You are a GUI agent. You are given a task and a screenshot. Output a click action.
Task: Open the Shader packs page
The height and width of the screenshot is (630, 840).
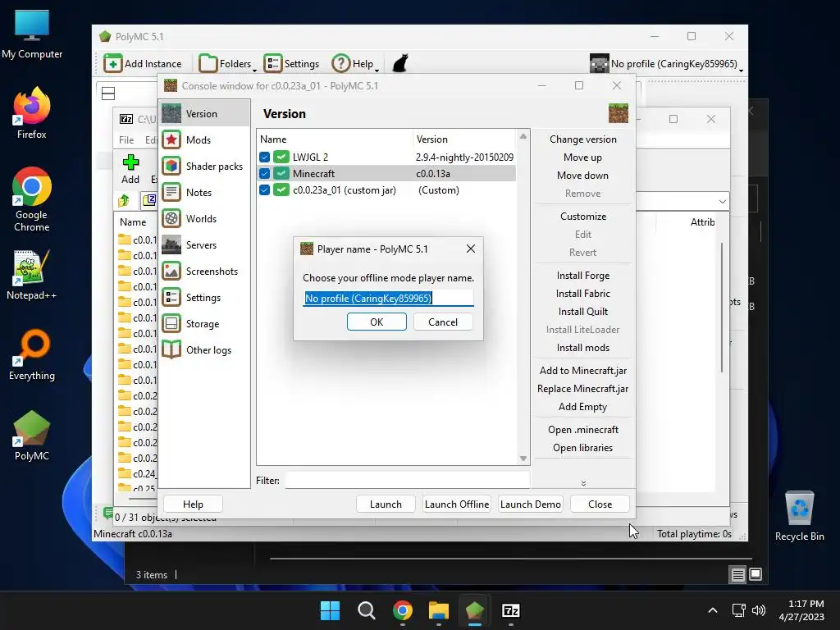point(204,166)
